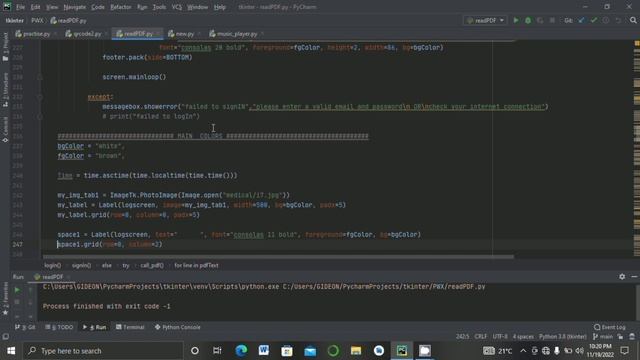Image resolution: width=640 pixels, height=360 pixels.
Task: Open the Tools menu
Action: click(x=159, y=7)
